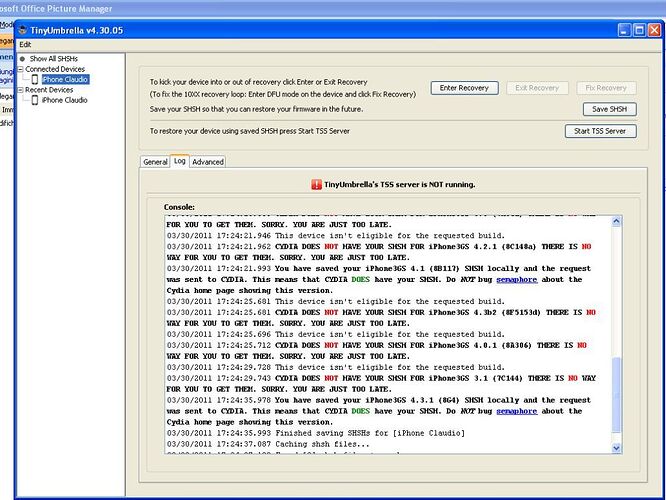Screen dimensions: 666x500
Task: Click the Picture Manager window title bar
Action: tap(333, 8)
